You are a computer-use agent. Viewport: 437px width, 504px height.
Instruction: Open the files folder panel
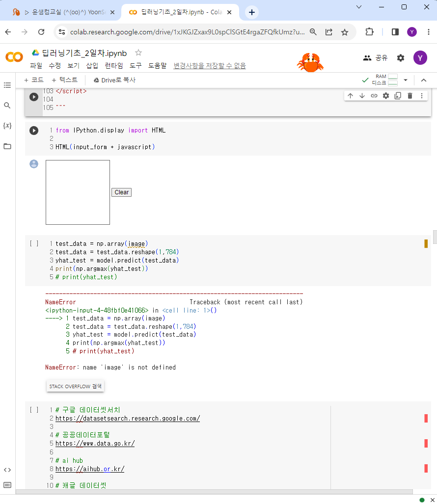point(7,146)
